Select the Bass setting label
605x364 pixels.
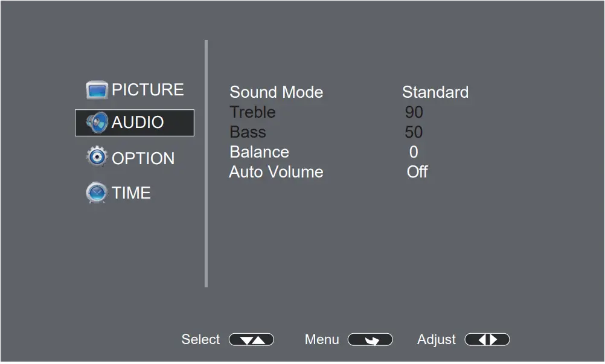click(248, 132)
